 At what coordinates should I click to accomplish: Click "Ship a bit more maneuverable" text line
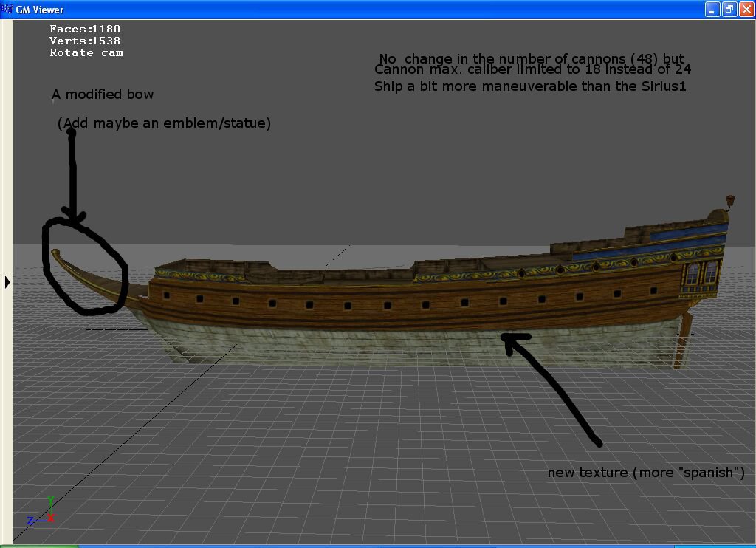click(x=530, y=86)
